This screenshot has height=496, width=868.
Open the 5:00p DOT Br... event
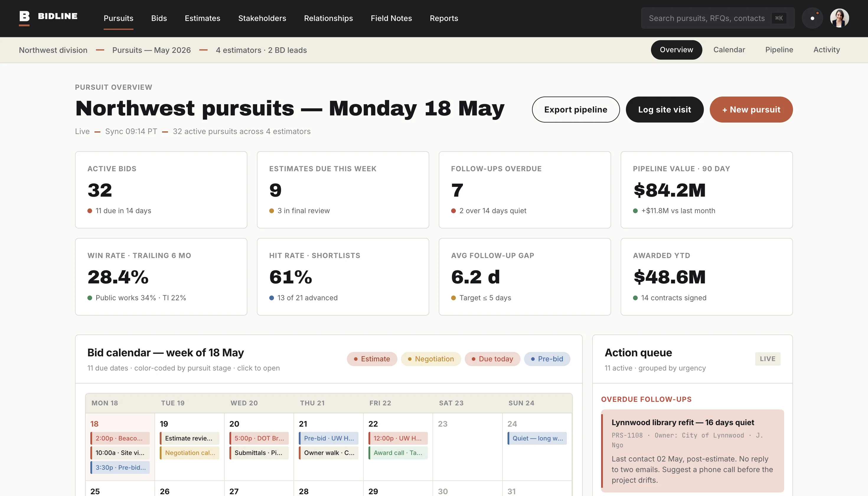pyautogui.click(x=259, y=438)
